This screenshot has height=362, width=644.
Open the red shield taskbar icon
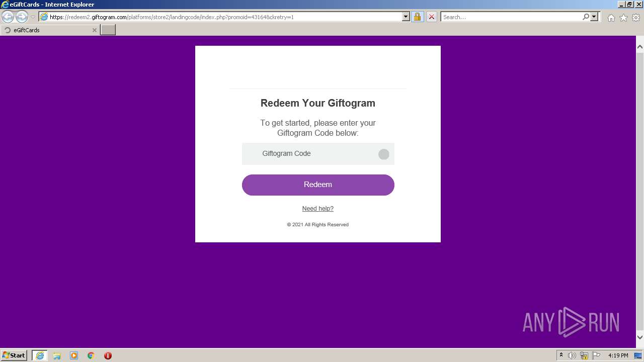108,355
